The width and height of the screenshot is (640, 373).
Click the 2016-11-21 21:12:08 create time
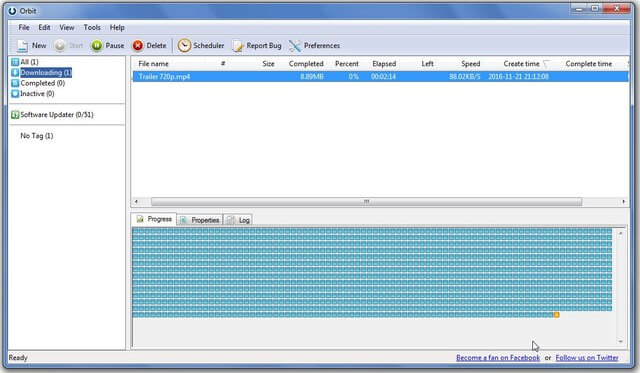[x=518, y=76]
